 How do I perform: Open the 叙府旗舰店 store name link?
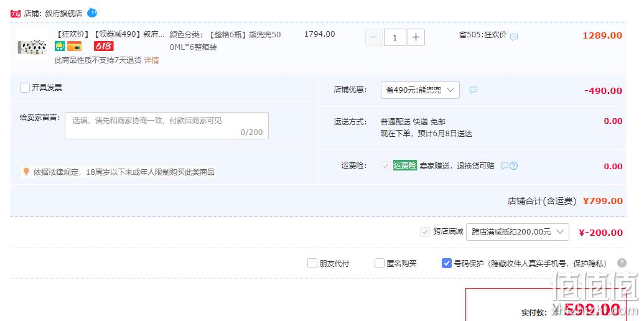[x=63, y=14]
